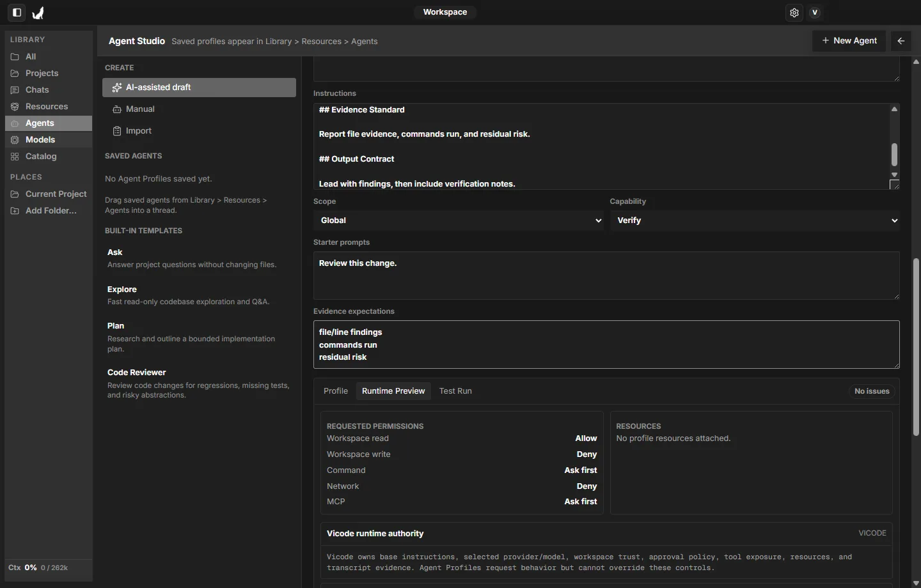Click the Command Ask first value
Viewport: 921px width, 588px height.
581,470
